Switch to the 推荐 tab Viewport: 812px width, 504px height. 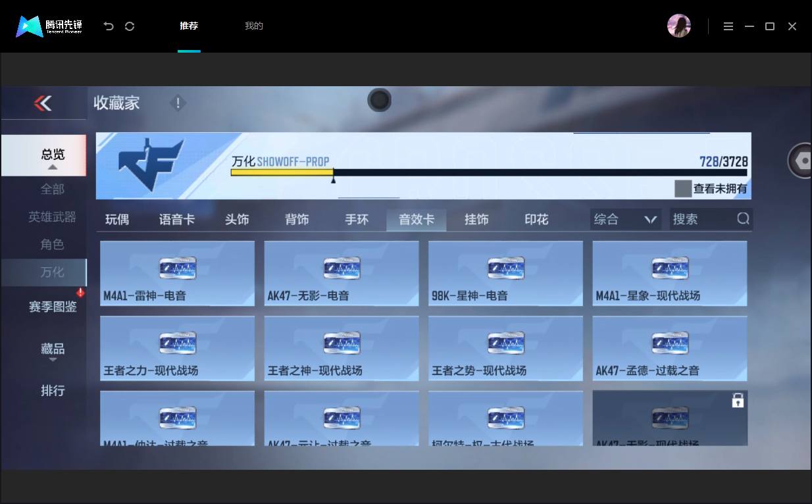tap(189, 26)
